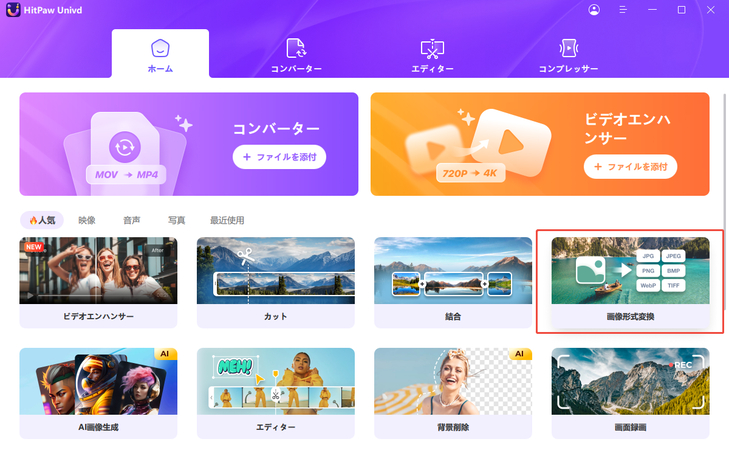Select the 映像 category filter
The image size is (729, 450).
(87, 220)
